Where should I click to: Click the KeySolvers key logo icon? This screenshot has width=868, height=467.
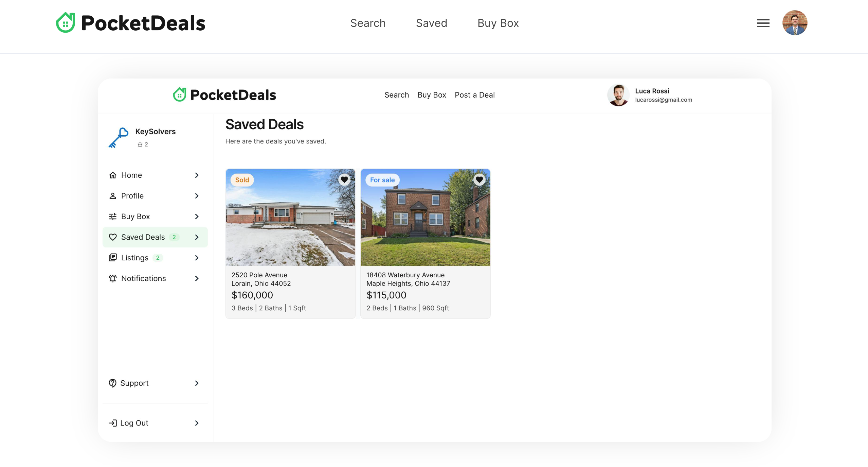[118, 138]
